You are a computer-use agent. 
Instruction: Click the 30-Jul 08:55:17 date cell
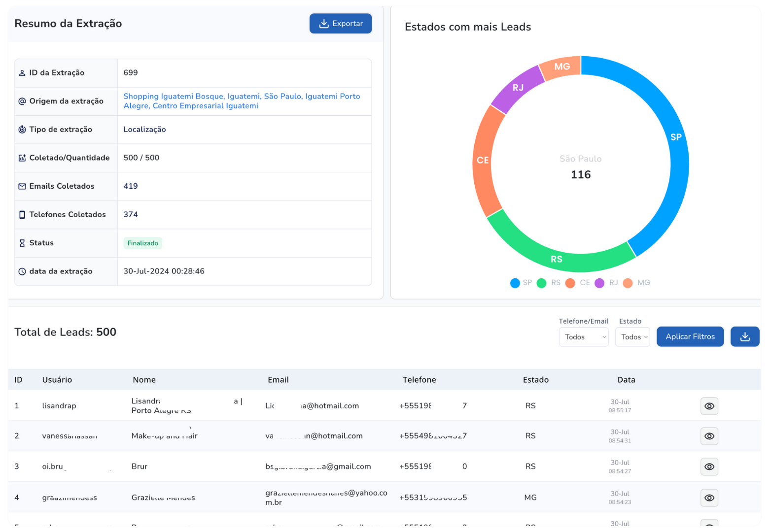[x=620, y=406]
